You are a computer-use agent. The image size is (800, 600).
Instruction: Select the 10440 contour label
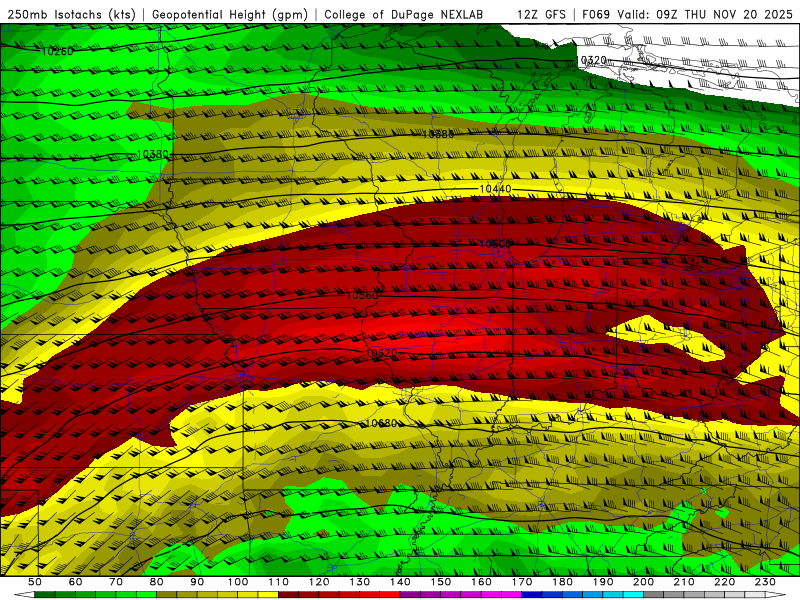(x=495, y=189)
